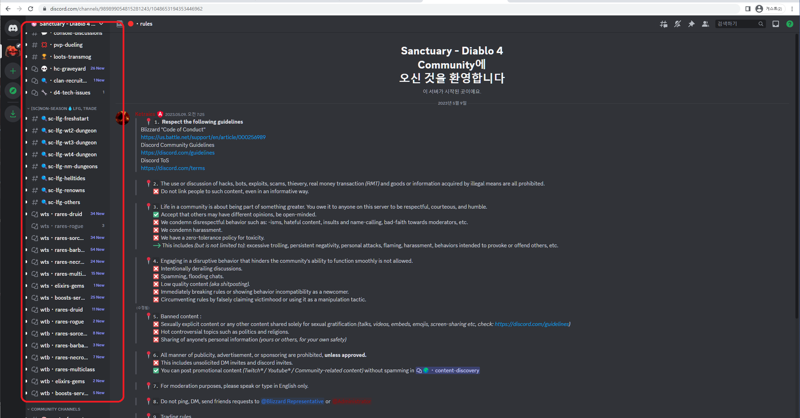Open the loots-transmog channel

point(66,57)
